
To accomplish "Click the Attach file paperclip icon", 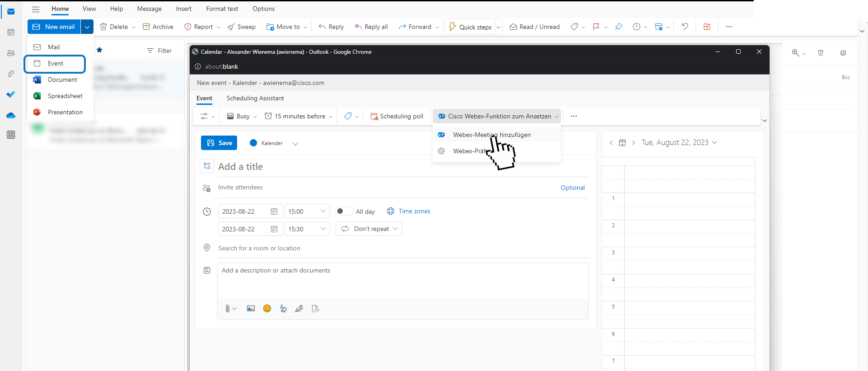I will pyautogui.click(x=228, y=309).
